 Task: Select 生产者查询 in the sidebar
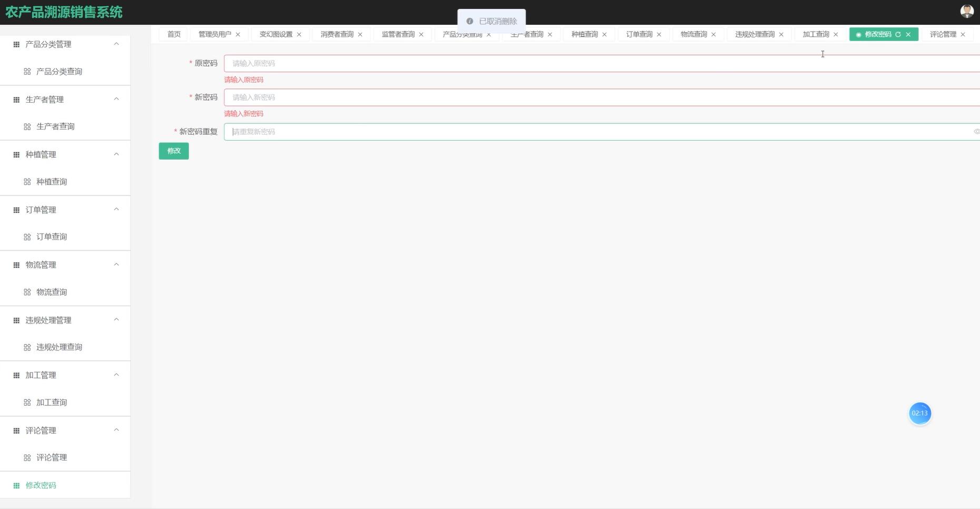55,126
